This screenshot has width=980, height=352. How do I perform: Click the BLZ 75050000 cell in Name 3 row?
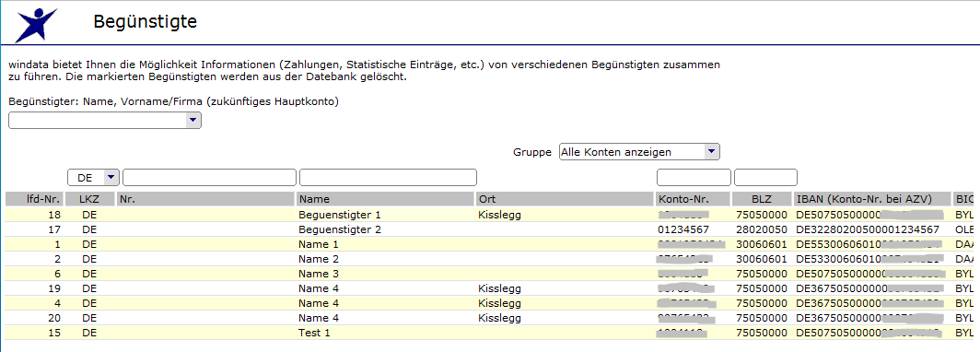[762, 274]
